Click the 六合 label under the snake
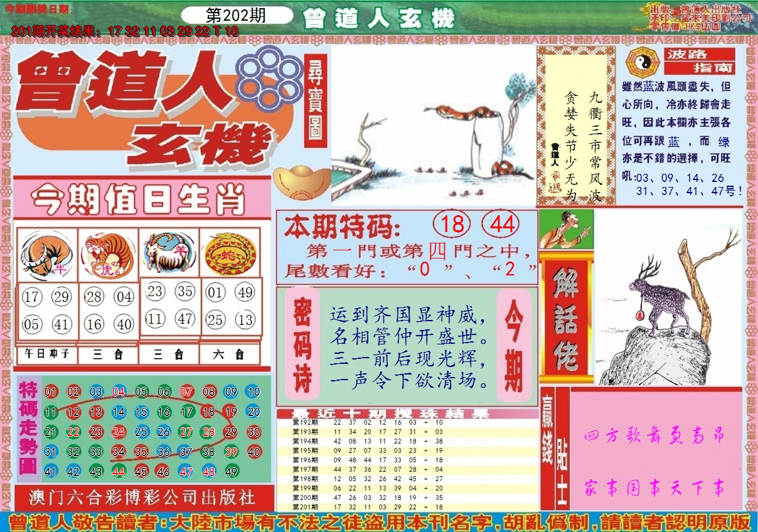The width and height of the screenshot is (758, 532). coord(230,354)
